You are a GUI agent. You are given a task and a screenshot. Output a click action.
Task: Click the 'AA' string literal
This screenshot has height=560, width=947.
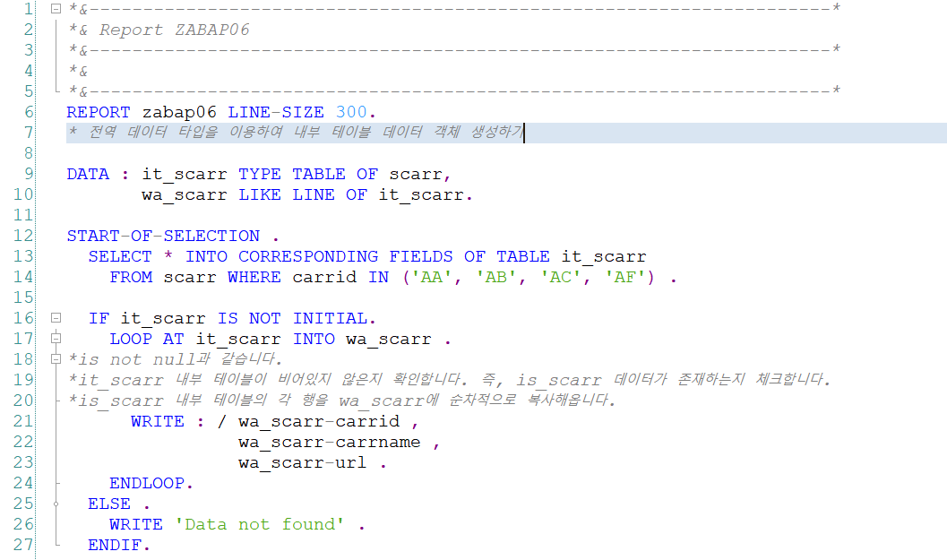[x=432, y=277]
